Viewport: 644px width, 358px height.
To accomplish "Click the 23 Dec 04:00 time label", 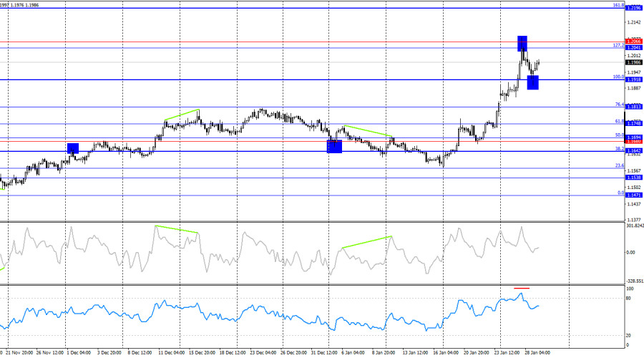I will [263, 353].
